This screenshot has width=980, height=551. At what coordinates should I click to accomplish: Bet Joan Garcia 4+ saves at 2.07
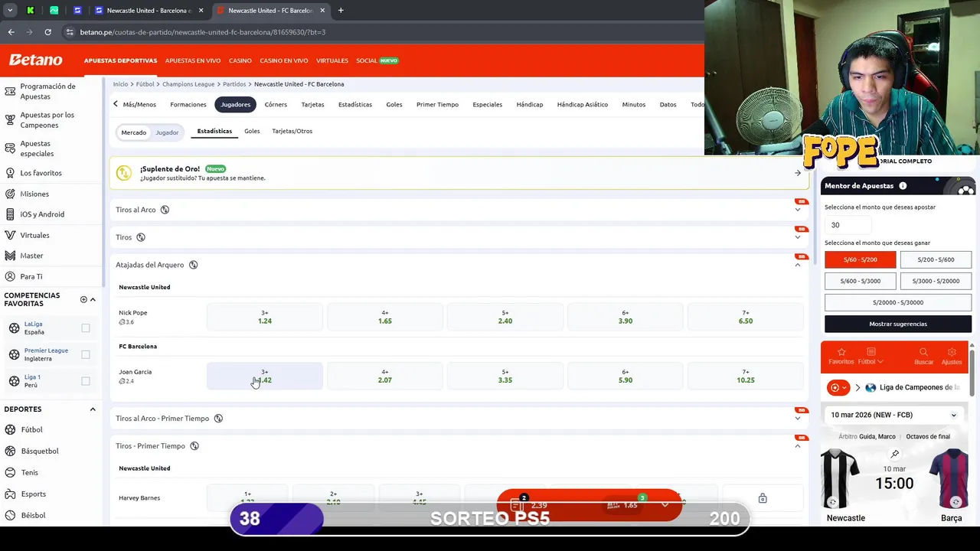coord(385,376)
